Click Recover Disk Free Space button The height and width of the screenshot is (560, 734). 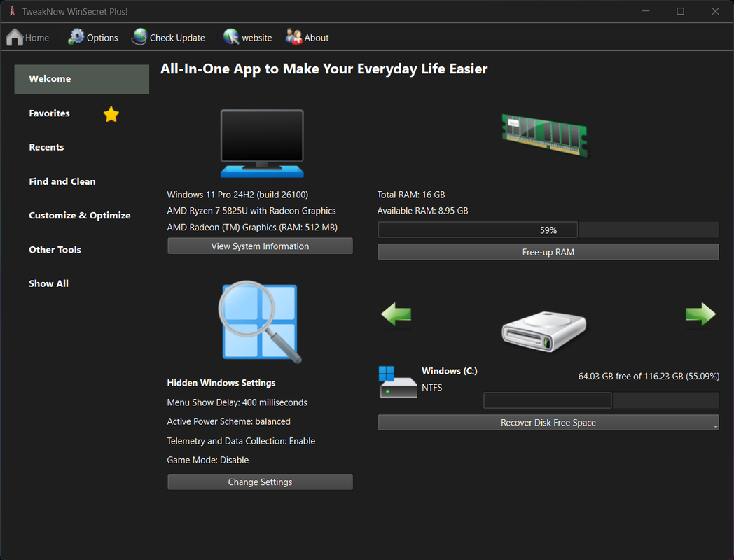tap(548, 423)
